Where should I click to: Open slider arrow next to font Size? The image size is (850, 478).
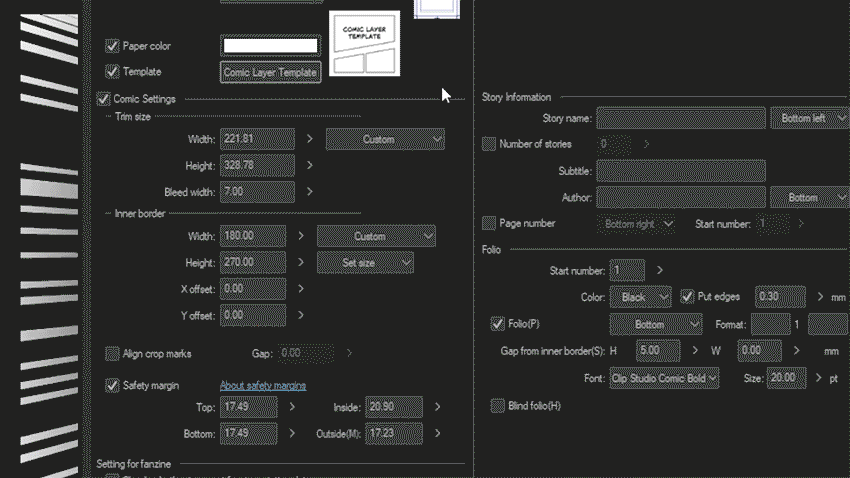coord(819,378)
